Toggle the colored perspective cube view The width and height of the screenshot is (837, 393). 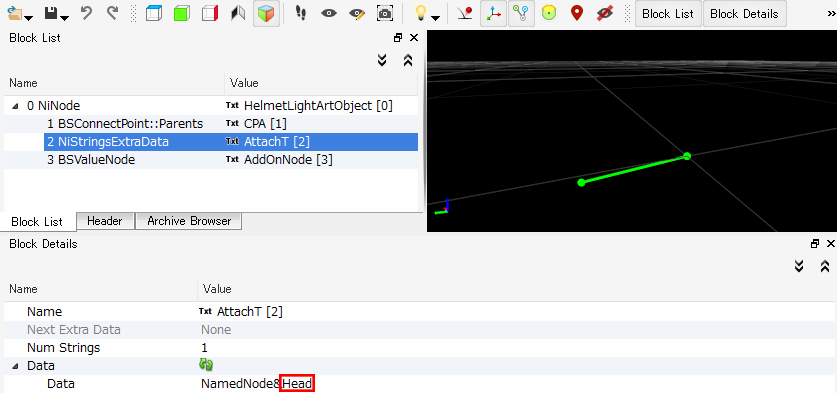point(266,14)
